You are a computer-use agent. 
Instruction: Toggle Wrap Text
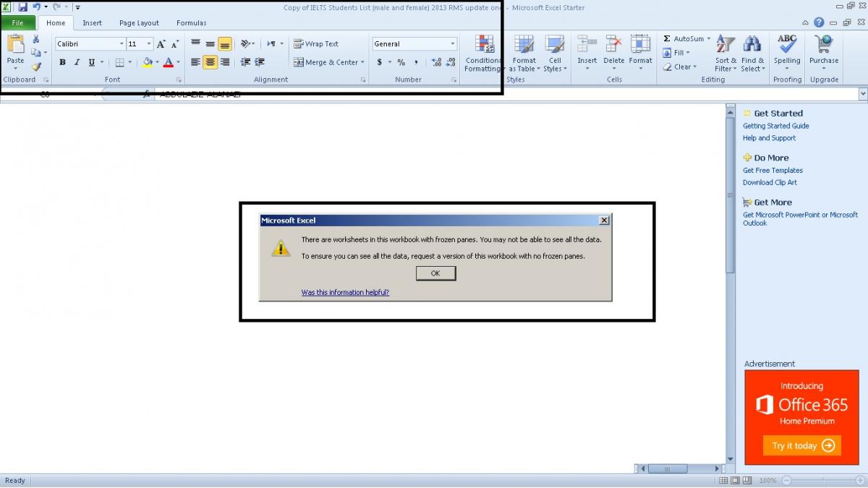pos(316,44)
